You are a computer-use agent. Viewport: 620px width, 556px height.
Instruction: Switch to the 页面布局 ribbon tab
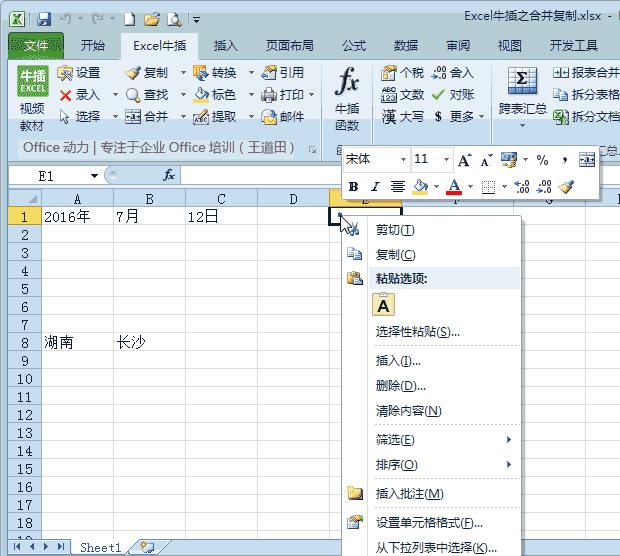pyautogui.click(x=289, y=46)
